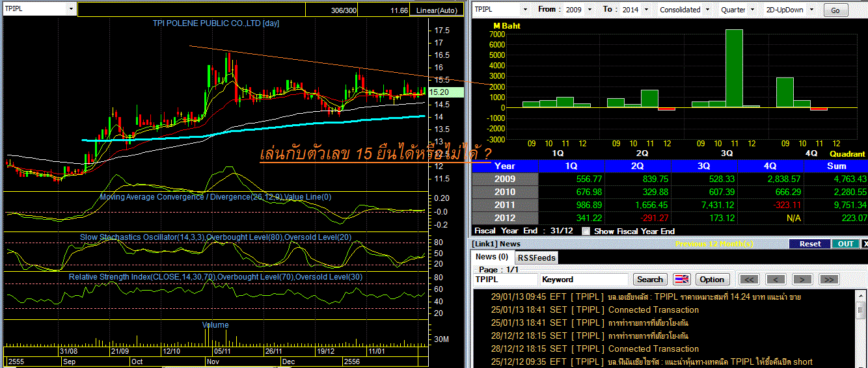868x368 pixels.
Task: Click the Sum column header
Action: point(836,166)
